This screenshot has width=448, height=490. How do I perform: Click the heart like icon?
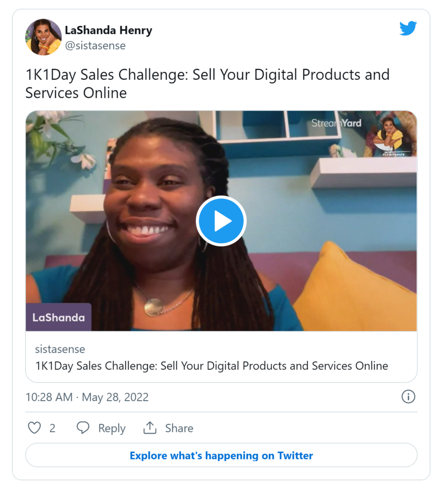pyautogui.click(x=34, y=428)
